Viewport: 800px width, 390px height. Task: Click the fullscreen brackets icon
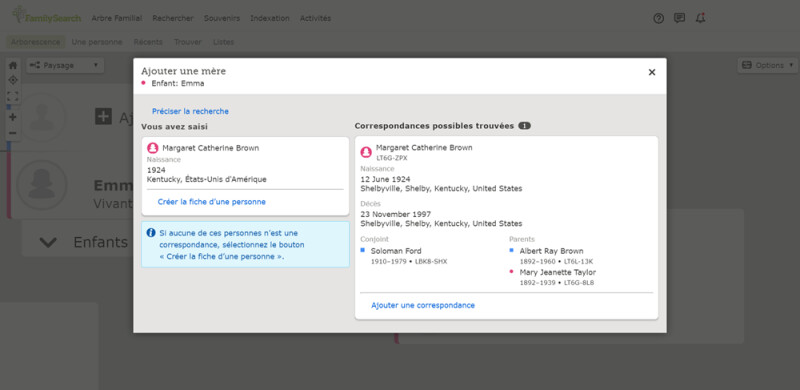click(13, 96)
